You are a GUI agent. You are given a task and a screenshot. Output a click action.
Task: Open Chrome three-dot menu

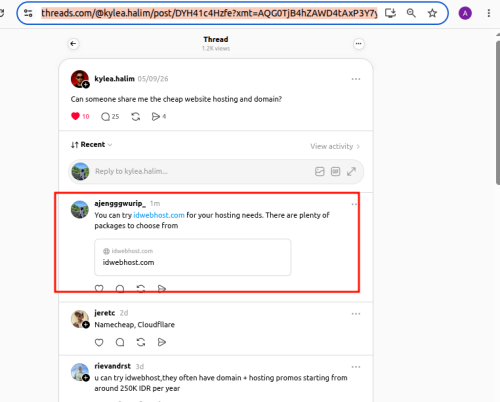pos(489,13)
